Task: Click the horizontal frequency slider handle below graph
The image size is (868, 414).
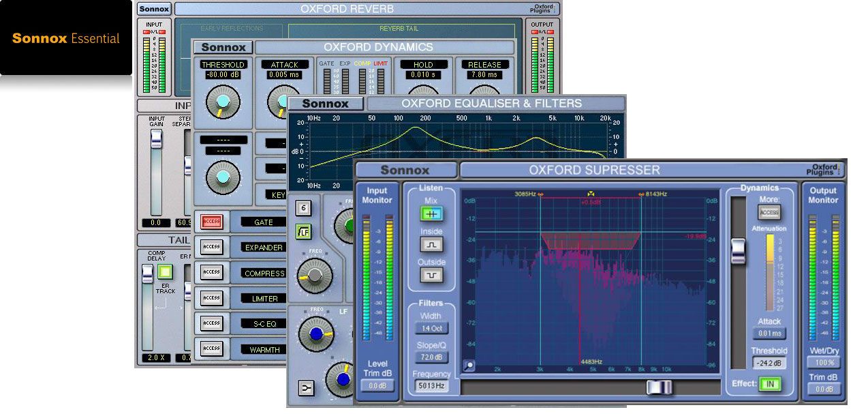Action: (x=659, y=387)
